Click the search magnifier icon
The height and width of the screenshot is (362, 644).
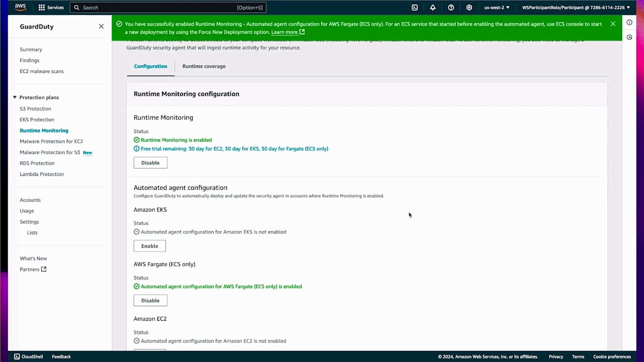click(x=77, y=8)
